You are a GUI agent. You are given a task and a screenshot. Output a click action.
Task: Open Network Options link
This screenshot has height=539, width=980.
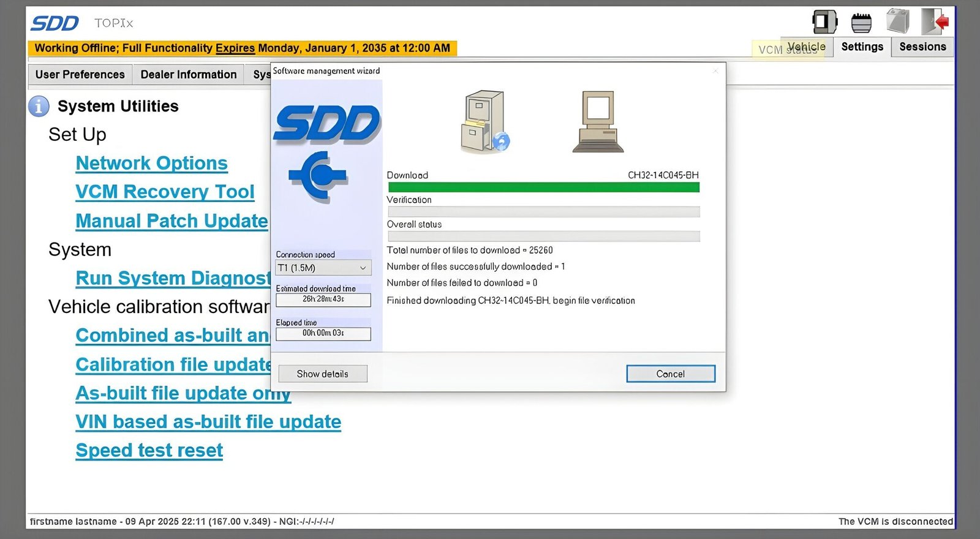[x=151, y=164]
